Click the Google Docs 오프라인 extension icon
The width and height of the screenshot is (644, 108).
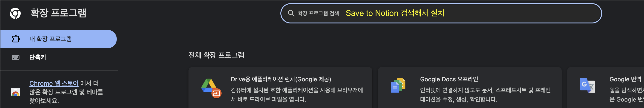tap(398, 85)
